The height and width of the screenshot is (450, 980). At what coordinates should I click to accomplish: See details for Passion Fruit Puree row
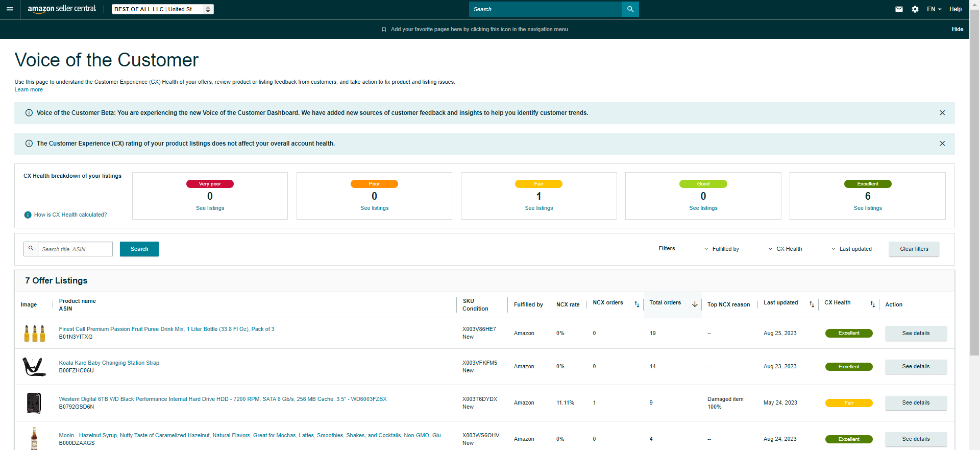tap(916, 334)
